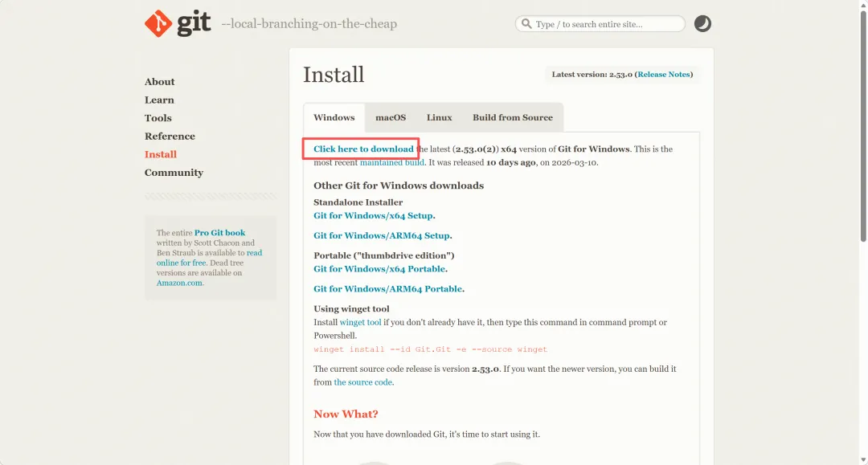Open the Build from Source tab
This screenshot has height=465, width=868.
(513, 117)
